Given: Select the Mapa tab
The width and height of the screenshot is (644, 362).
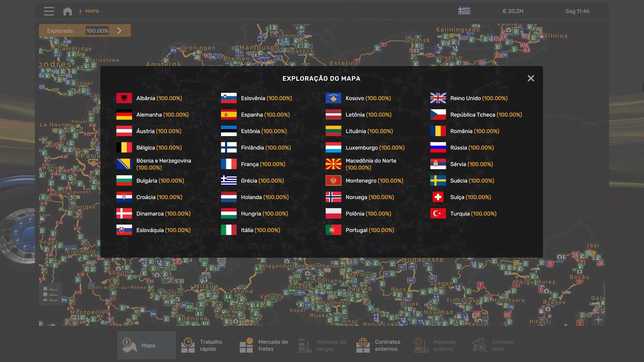Looking at the screenshot, I should [x=146, y=345].
